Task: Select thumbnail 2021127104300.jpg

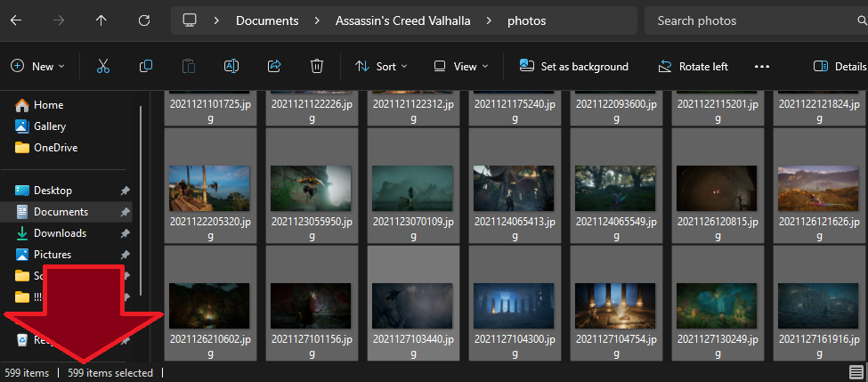Action: [x=515, y=306]
